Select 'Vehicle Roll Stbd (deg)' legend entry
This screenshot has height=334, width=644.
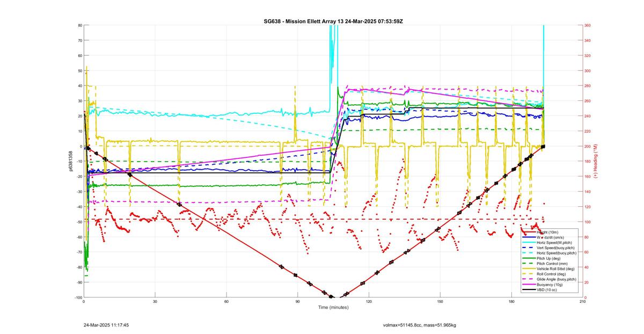(557, 268)
